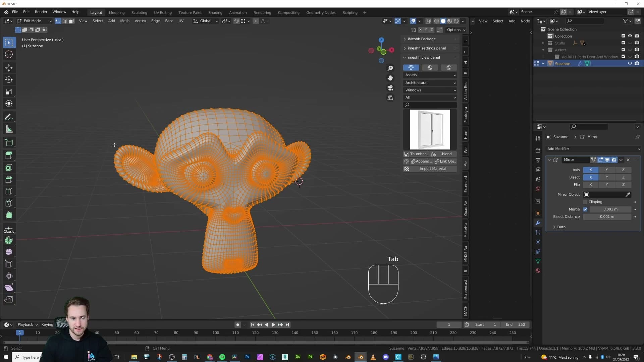Viewport: 644px width, 362px height.
Task: Select the Extrude Region tool
Action: tap(9, 155)
